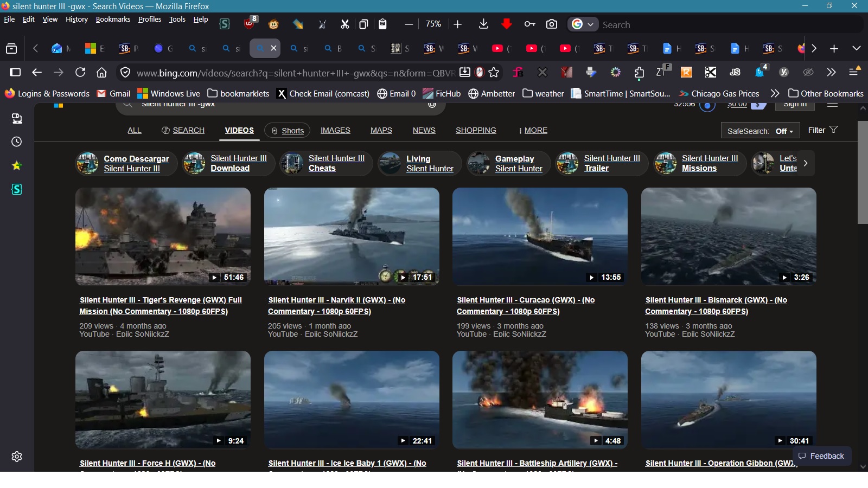Image resolution: width=868 pixels, height=488 pixels.
Task: Expand the list all tabs chevron
Action: pos(857,48)
